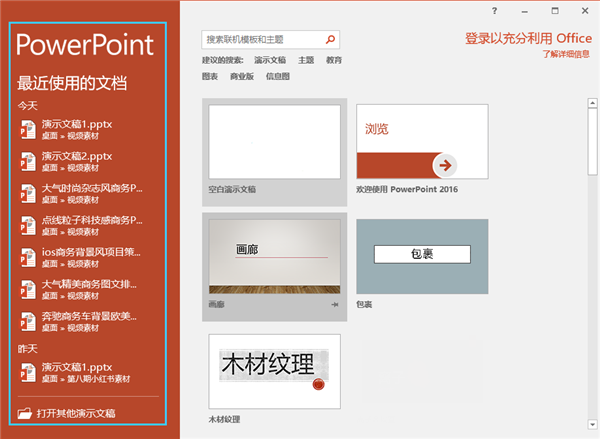Click the open folder icon

point(25,413)
